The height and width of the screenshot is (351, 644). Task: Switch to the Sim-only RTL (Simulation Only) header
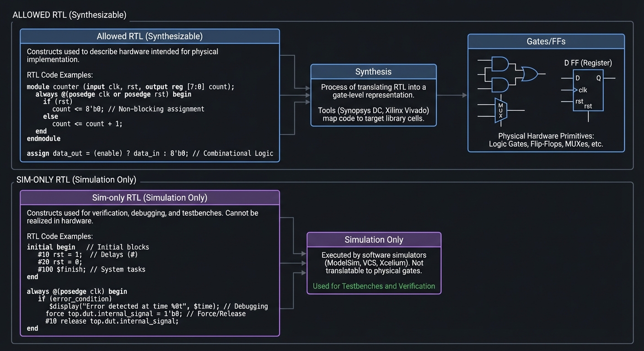click(150, 197)
